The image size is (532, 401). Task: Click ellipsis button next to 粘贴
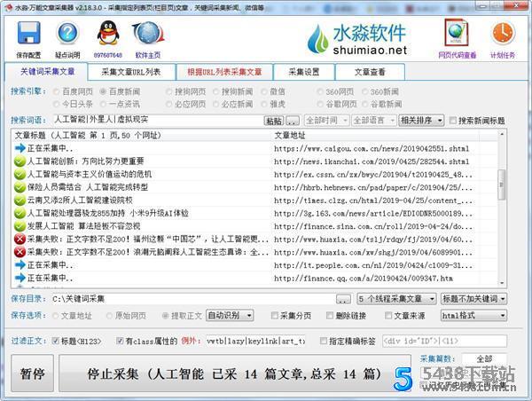(x=293, y=121)
